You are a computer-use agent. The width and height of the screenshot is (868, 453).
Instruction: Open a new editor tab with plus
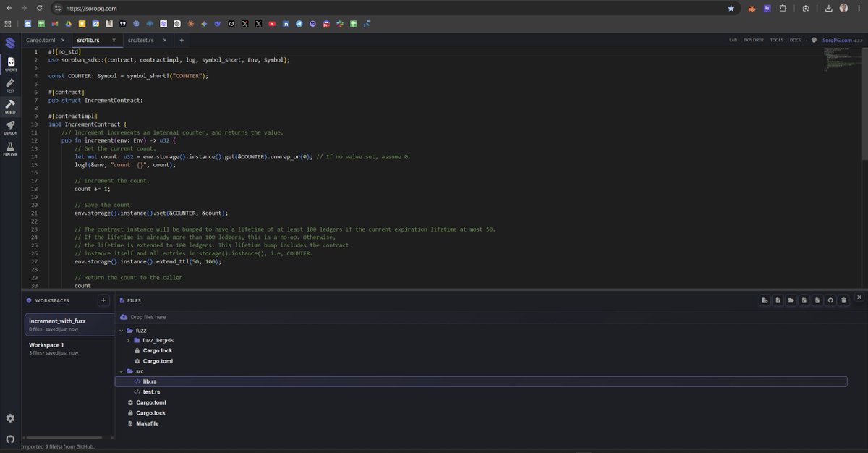pyautogui.click(x=182, y=40)
